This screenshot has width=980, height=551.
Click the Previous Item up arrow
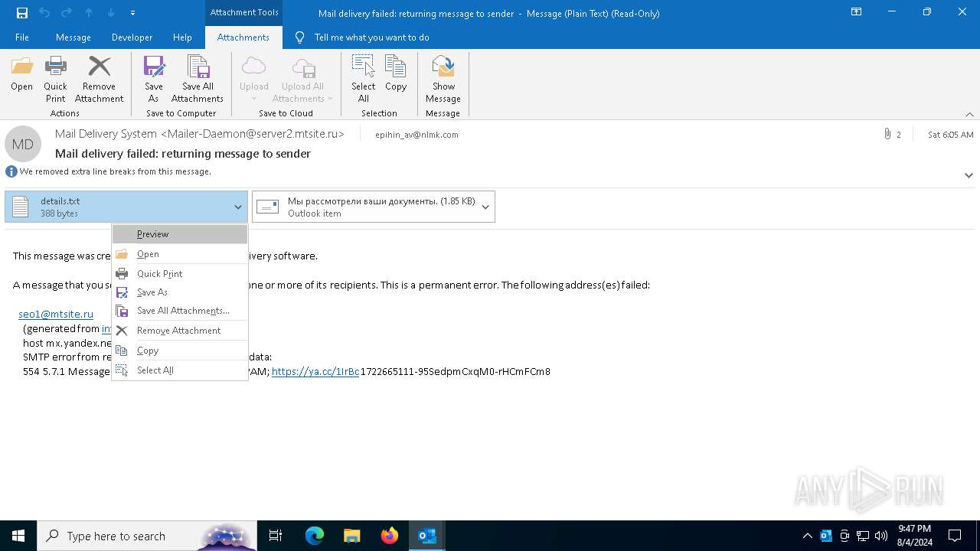tap(89, 13)
